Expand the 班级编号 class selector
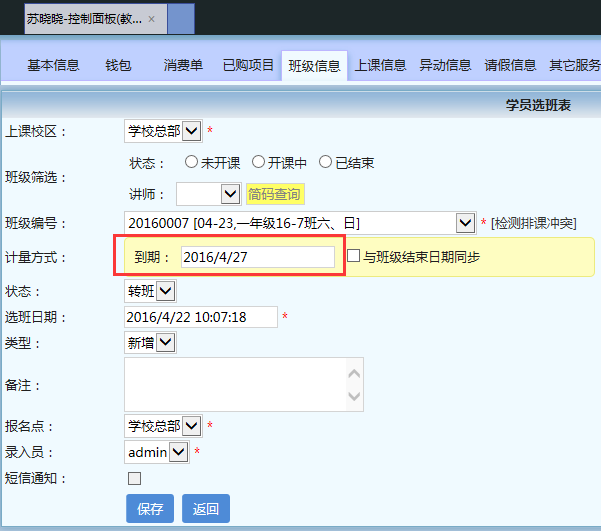Image resolution: width=601 pixels, height=531 pixels. (465, 222)
